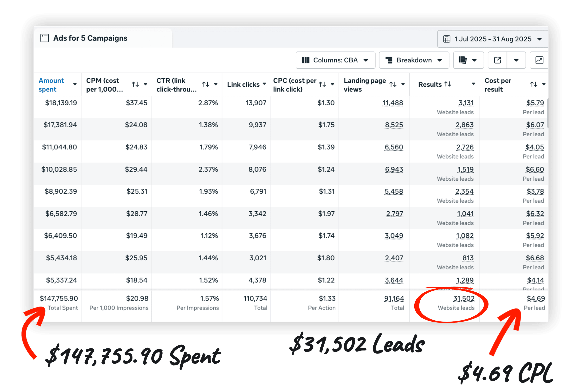Open the Columns: CBA dropdown
Image resolution: width=582 pixels, height=392 pixels.
335,60
